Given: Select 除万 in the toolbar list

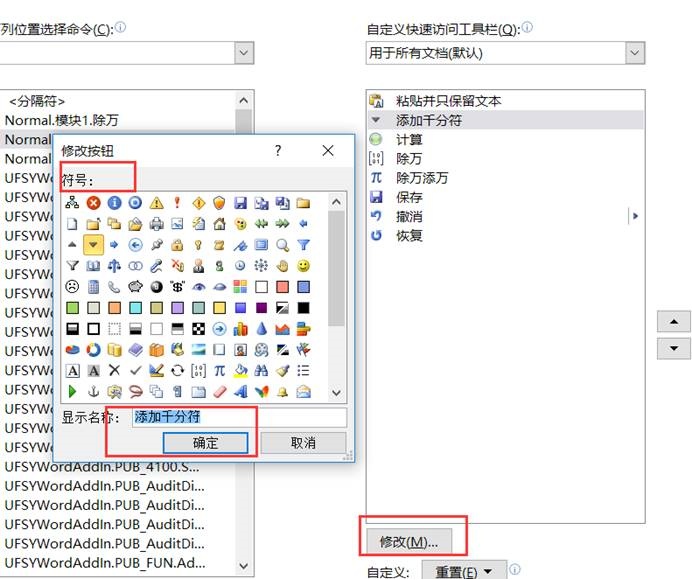Looking at the screenshot, I should (505, 158).
